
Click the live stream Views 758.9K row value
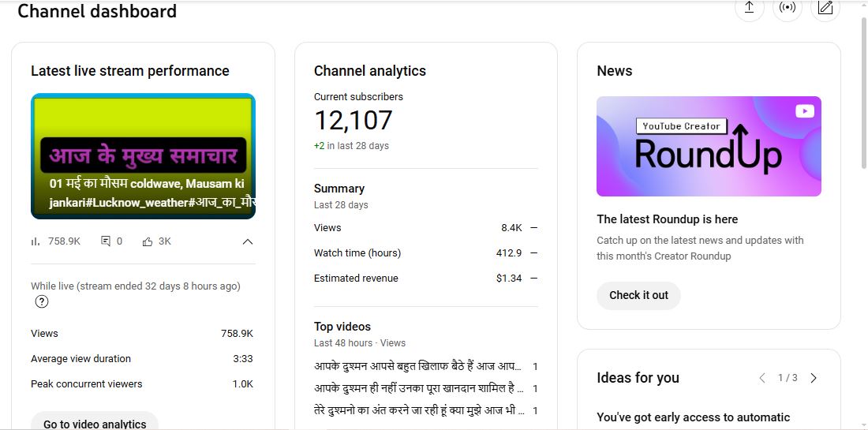237,334
